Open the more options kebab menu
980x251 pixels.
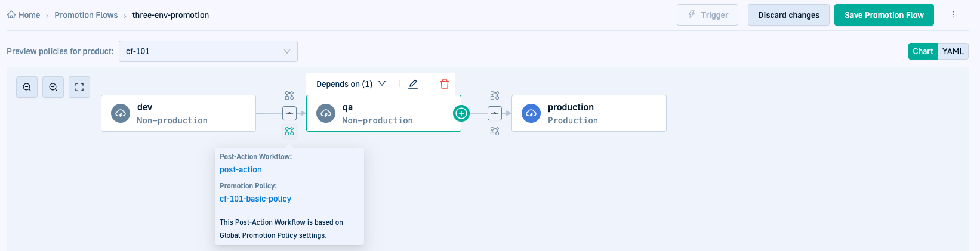click(x=954, y=15)
